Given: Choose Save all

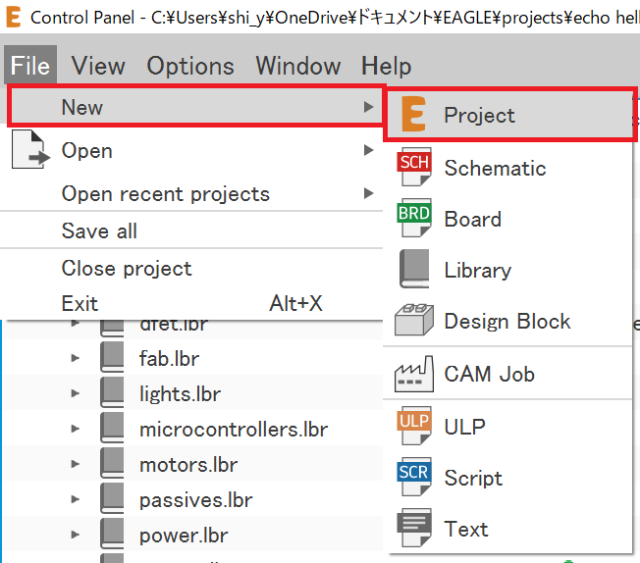Looking at the screenshot, I should click(192, 230).
